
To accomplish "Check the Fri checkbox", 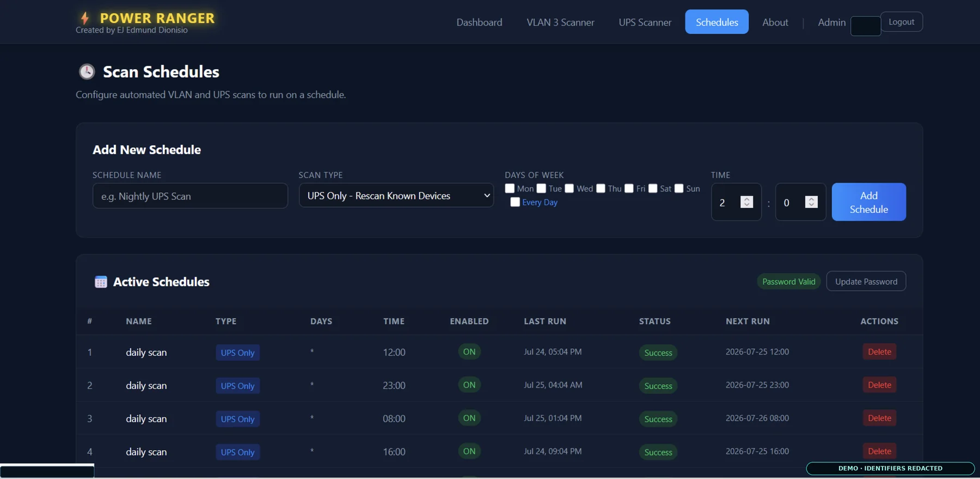I will click(629, 188).
